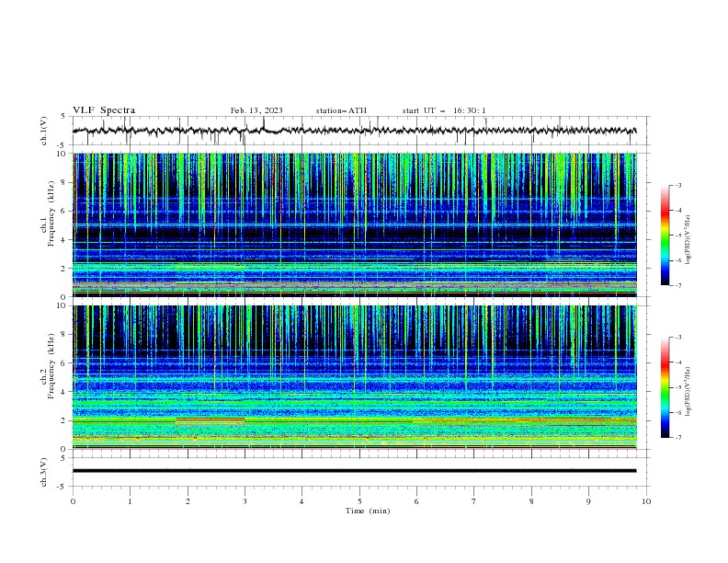Click time axis tick label "4"
The image size is (728, 563).
[x=301, y=501]
